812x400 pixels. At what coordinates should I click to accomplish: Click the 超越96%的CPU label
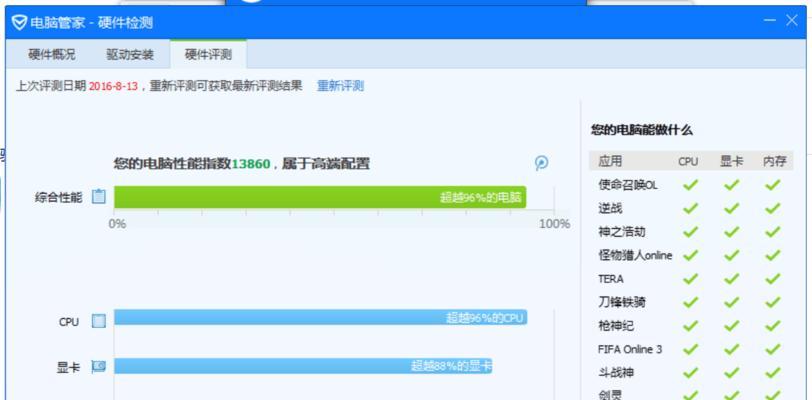point(484,318)
